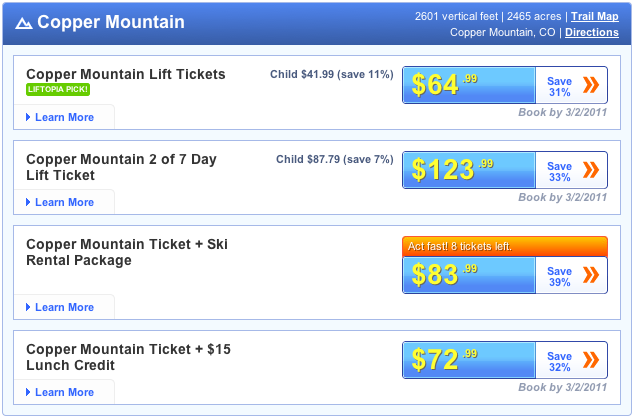Click orange double-arrow on $123.99 ticket
The height and width of the screenshot is (419, 635).
(x=591, y=170)
